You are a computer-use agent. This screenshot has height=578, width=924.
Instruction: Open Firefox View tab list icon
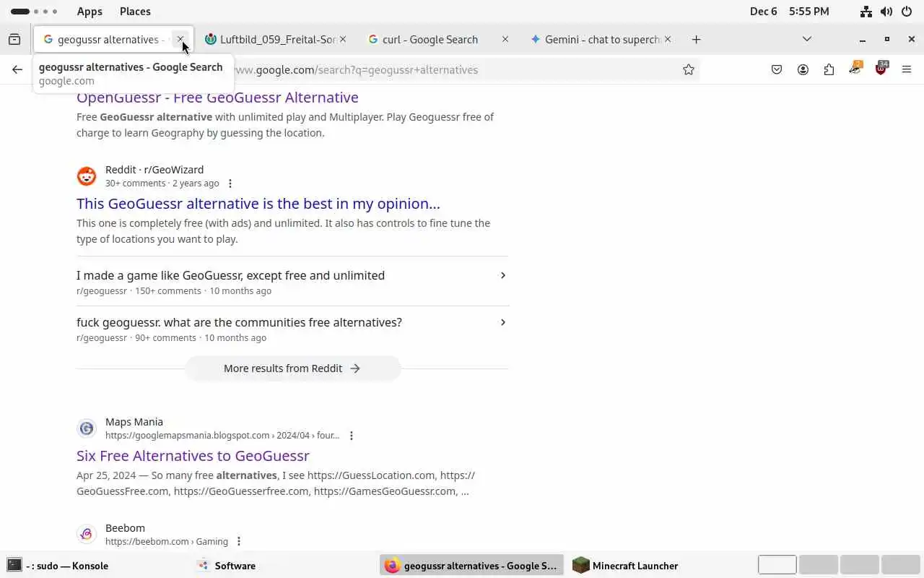[x=14, y=40]
